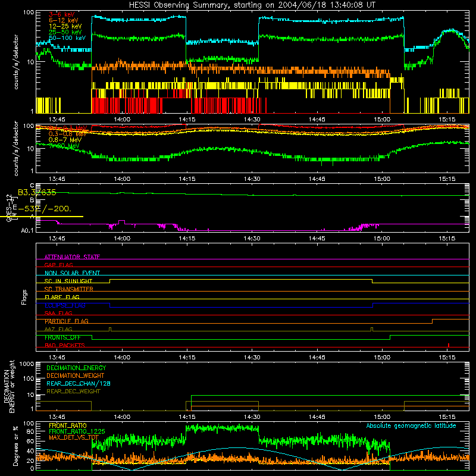Click the REAR_DEC_CHAN/128 legend label

79,383
